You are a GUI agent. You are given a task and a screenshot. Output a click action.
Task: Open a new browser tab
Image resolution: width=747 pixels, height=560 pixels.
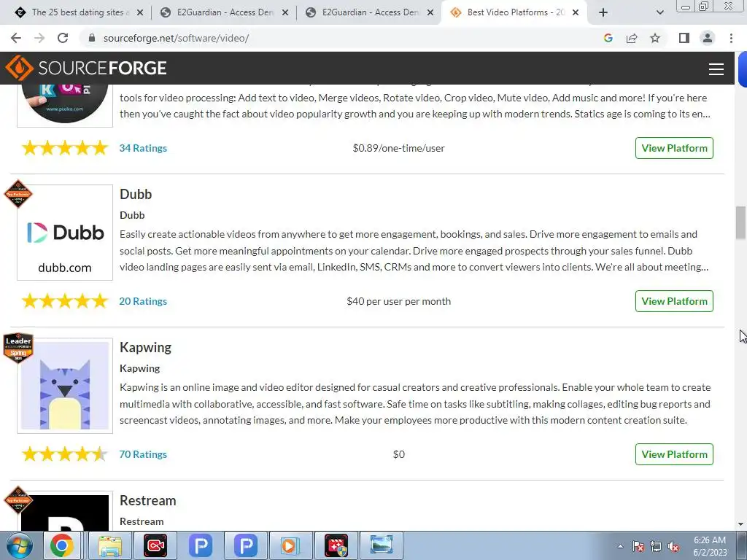pyautogui.click(x=603, y=12)
